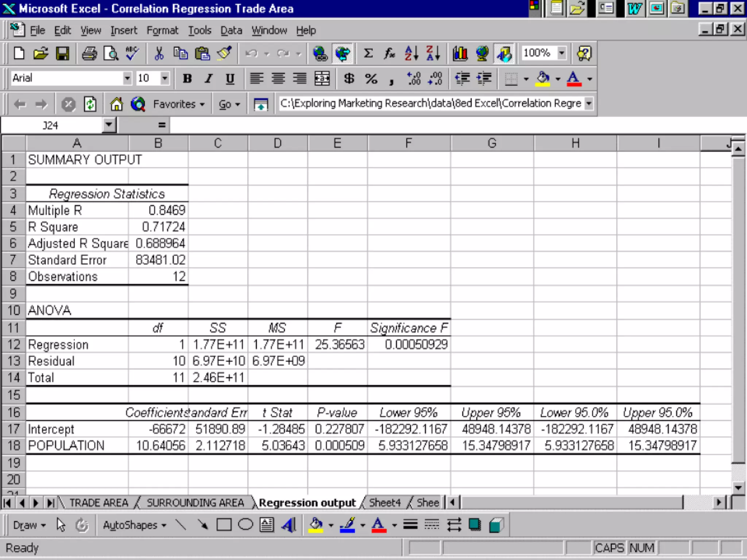Image resolution: width=747 pixels, height=560 pixels.
Task: Sort ascending with the A-Z icon
Action: [411, 54]
